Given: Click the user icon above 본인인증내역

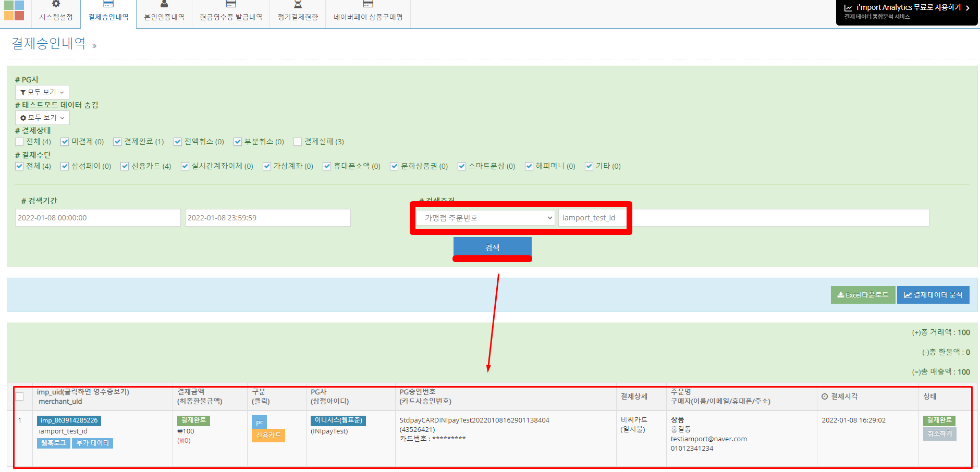Looking at the screenshot, I should click(164, 4).
